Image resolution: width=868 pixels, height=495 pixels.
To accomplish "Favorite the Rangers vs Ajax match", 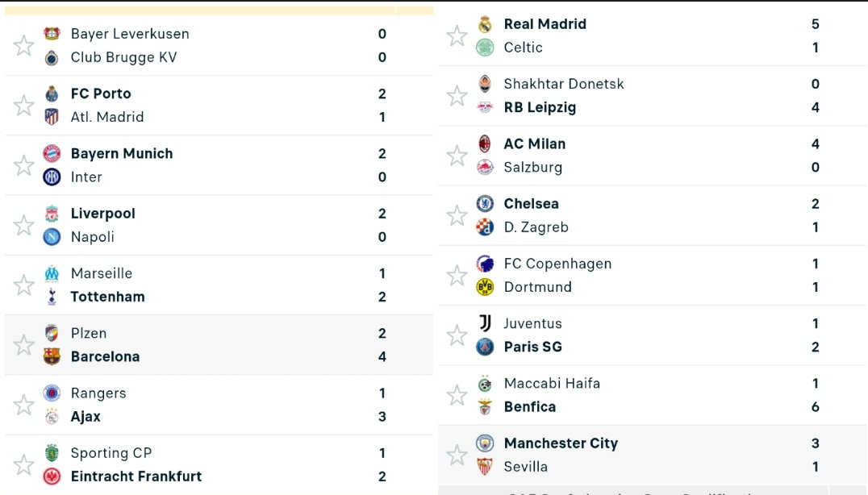I will [x=24, y=405].
